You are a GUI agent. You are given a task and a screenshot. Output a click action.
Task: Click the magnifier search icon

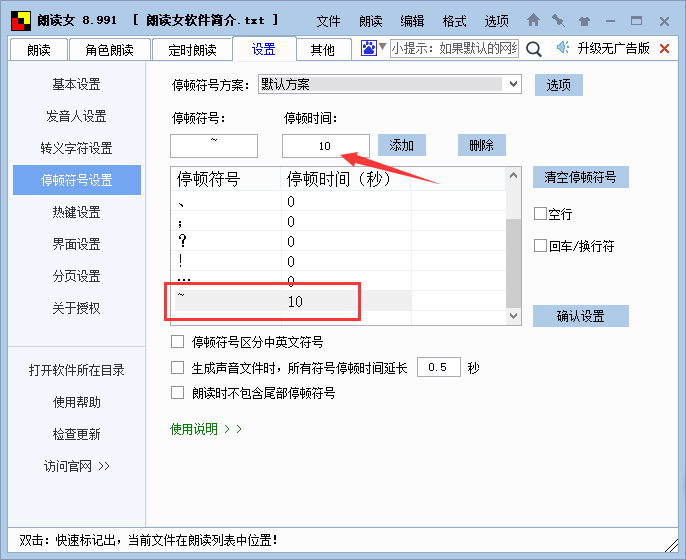(534, 49)
